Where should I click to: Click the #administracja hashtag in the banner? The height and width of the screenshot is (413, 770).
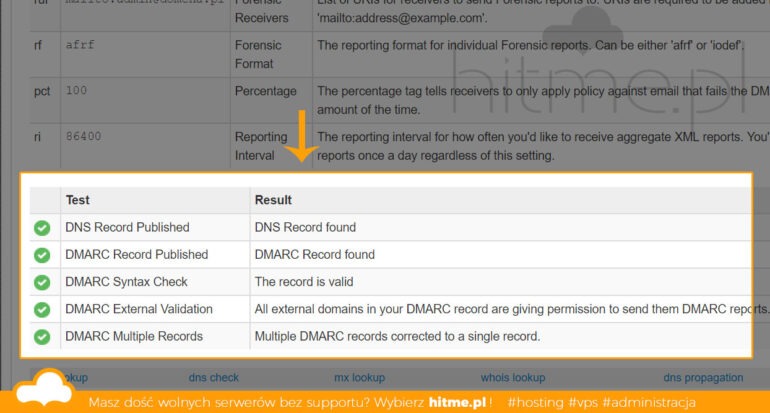click(x=649, y=403)
